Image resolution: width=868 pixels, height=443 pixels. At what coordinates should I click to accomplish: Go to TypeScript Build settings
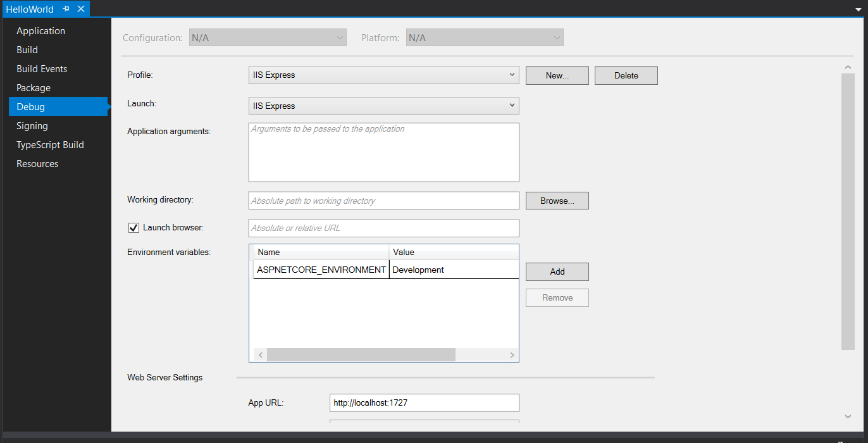click(x=50, y=145)
